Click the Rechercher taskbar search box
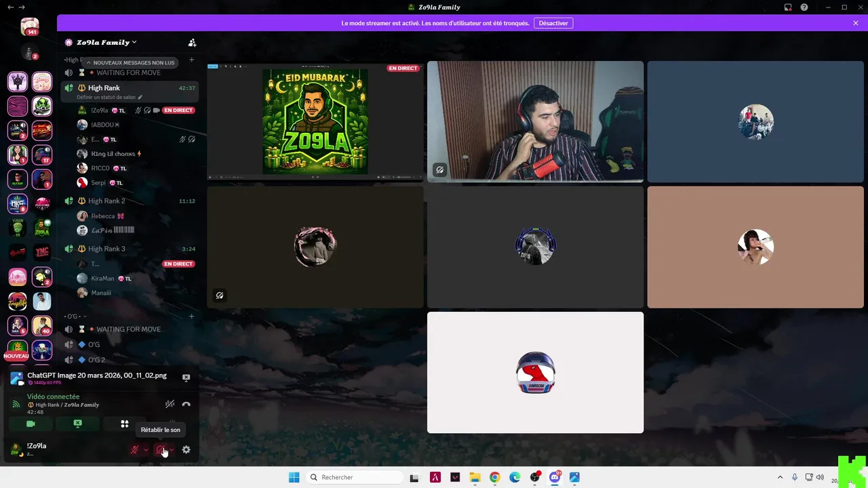This screenshot has width=868, height=488. (354, 477)
